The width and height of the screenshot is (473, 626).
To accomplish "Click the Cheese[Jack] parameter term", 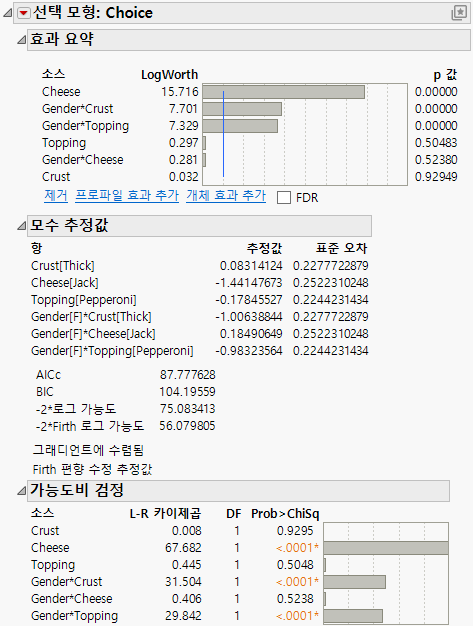I will click(x=65, y=283).
